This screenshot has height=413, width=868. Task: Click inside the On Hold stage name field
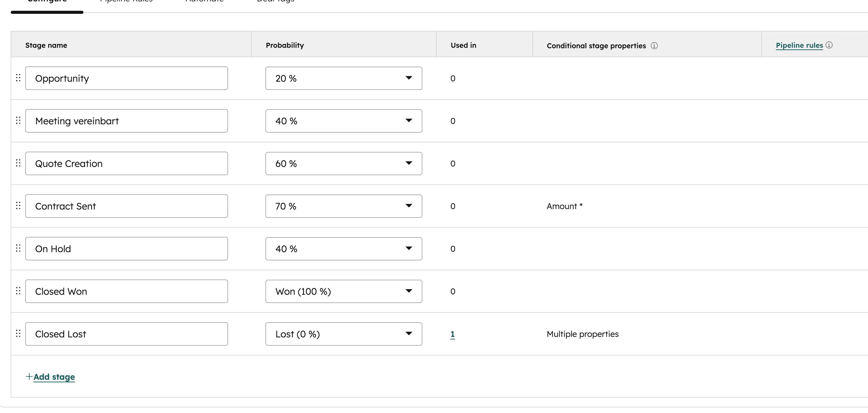pos(126,248)
